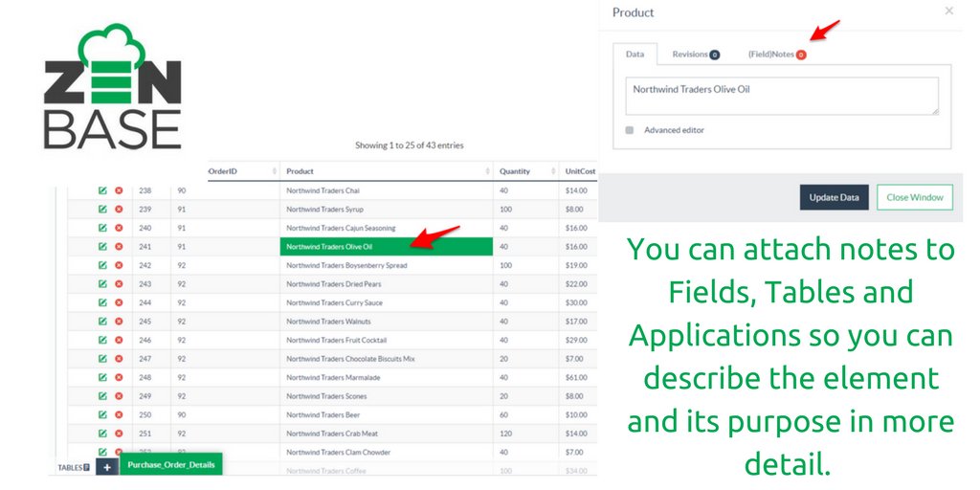The width and height of the screenshot is (980, 490).
Task: Edit row 240 with pencil icon
Action: 103,228
